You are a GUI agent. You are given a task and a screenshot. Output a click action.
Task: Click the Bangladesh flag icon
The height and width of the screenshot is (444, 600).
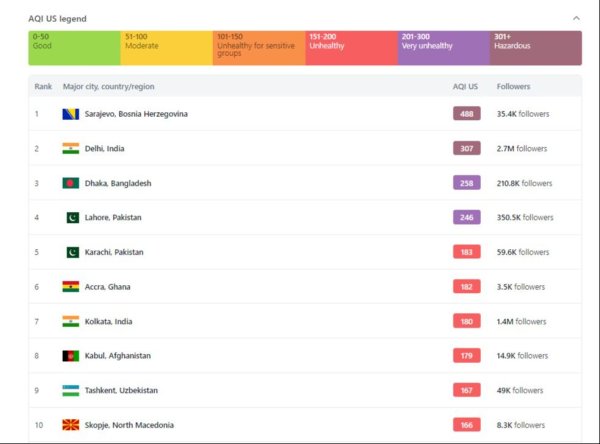(x=71, y=183)
